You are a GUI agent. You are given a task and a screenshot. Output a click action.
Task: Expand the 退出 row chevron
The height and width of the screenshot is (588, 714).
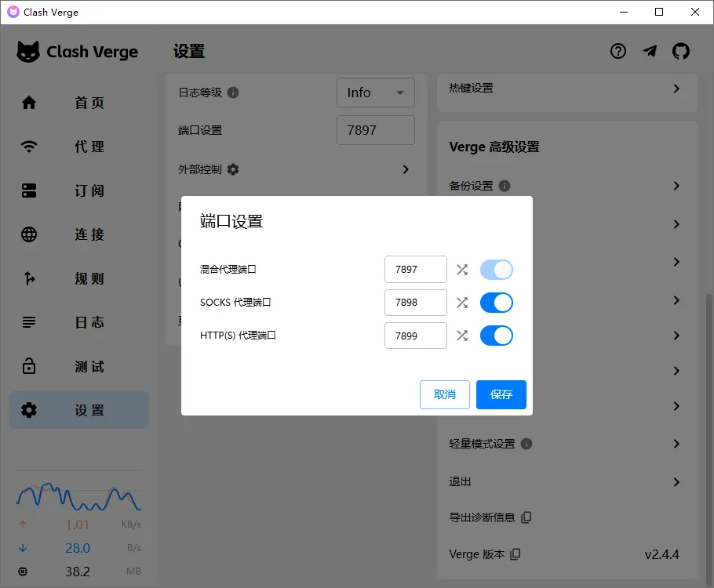point(676,482)
